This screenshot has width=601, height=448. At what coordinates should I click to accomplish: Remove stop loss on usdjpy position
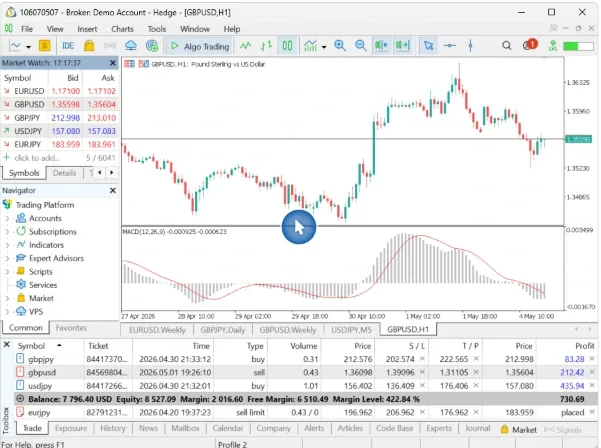tap(422, 386)
